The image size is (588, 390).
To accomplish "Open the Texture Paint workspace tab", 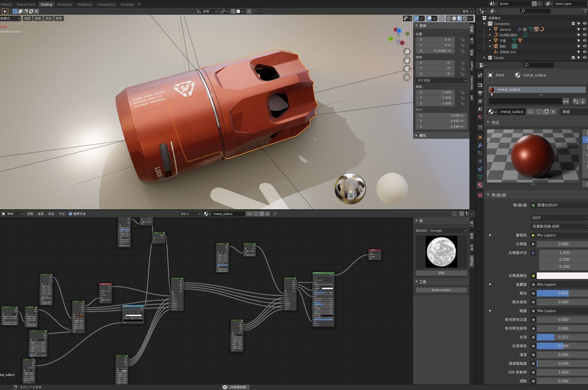I will pos(26,4).
